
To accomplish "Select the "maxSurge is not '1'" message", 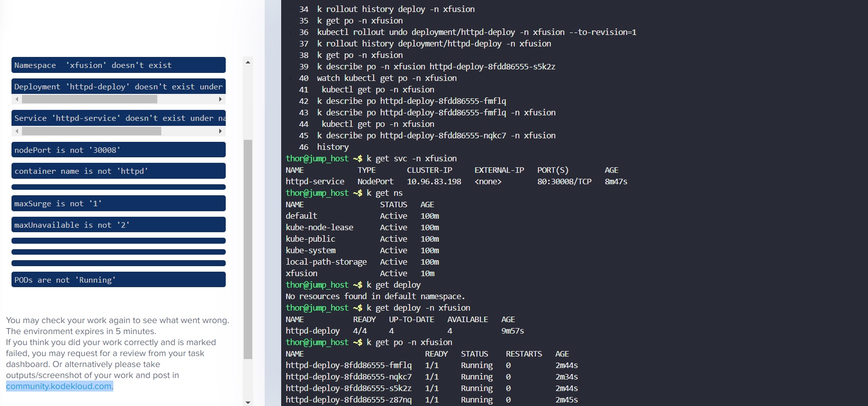I will point(118,203).
